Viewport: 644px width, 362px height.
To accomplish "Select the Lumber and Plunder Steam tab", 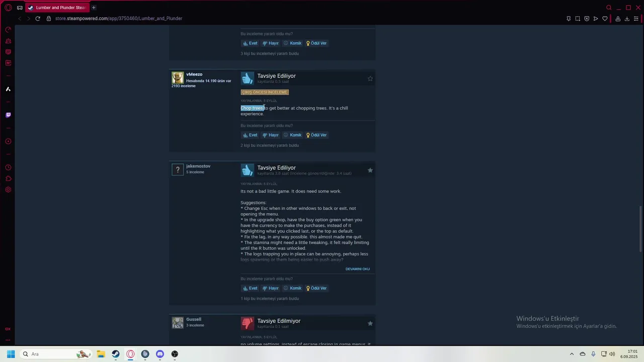I will click(x=57, y=8).
